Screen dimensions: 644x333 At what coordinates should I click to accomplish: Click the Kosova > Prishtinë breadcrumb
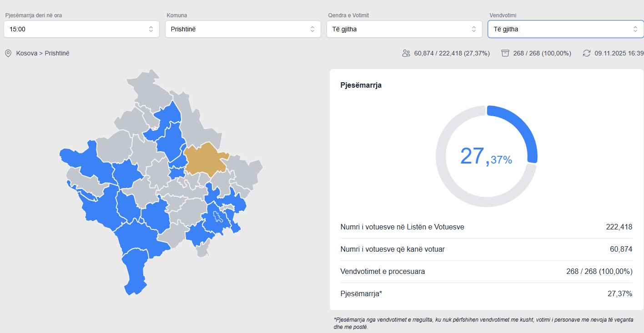(x=43, y=54)
